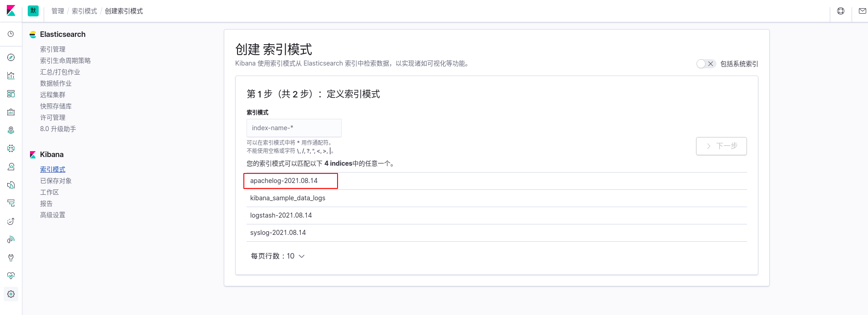Open Canvas icon in sidebar

coord(11,112)
